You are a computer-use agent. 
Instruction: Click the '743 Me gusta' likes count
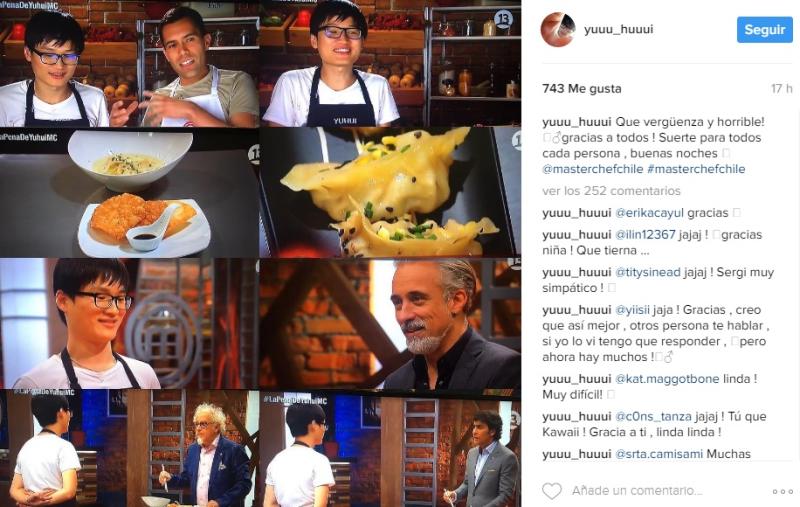[582, 89]
